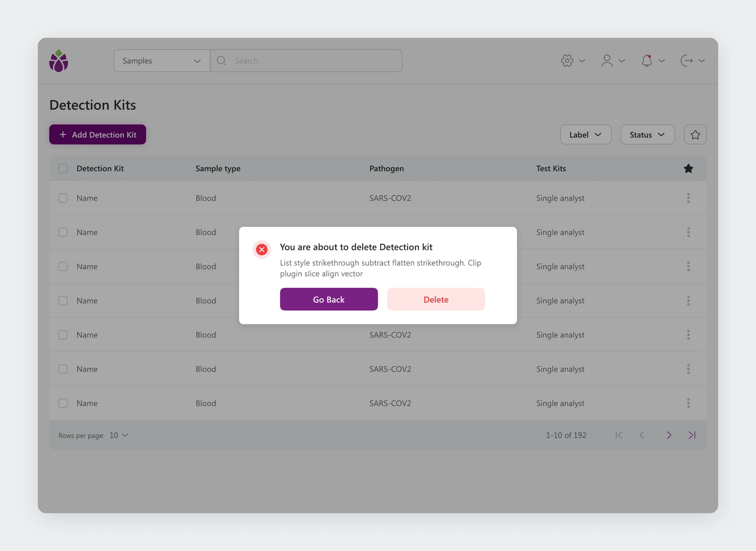Check the fifth row's checkbox
756x551 pixels.
pos(63,335)
